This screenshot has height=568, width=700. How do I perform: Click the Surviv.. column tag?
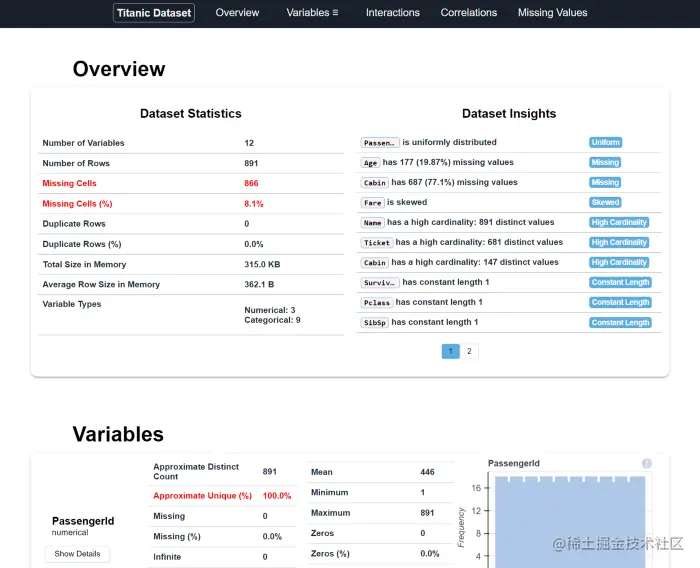pos(379,283)
